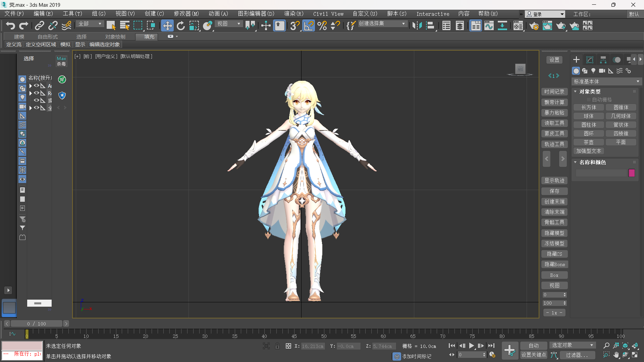Image resolution: width=644 pixels, height=362 pixels.
Task: Click the 隐藏Bone button
Action: click(x=554, y=264)
